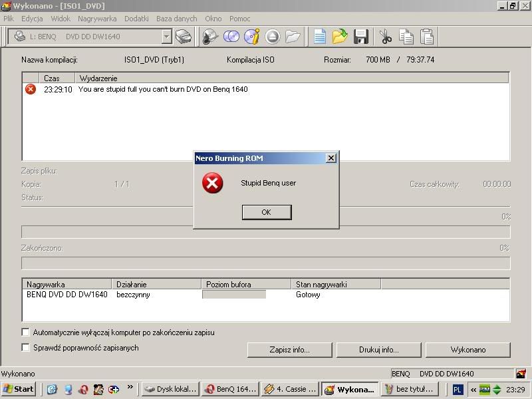The width and height of the screenshot is (532, 399).
Task: Click the Stan nagrywarki column header
Action: coord(336,284)
